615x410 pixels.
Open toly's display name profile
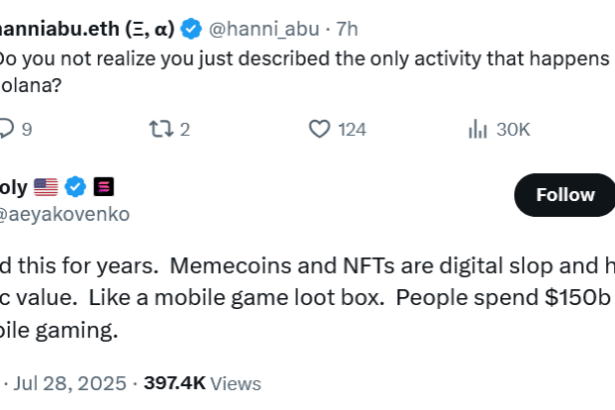[14, 186]
